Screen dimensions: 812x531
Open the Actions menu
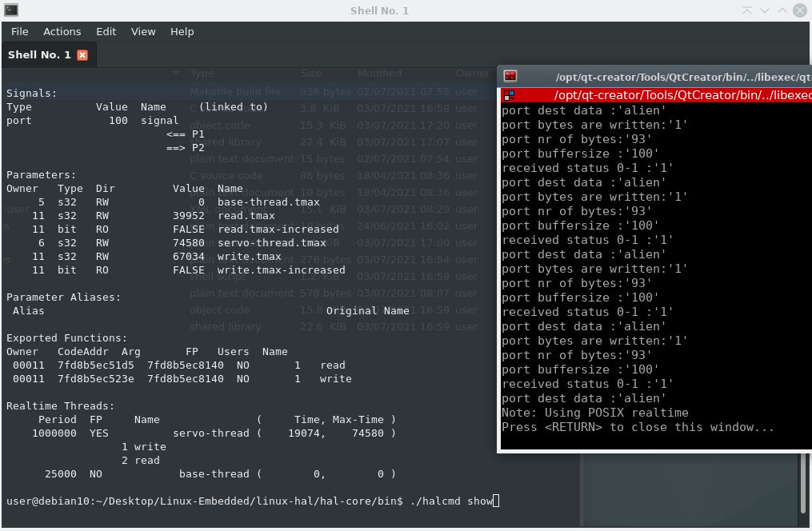tap(62, 31)
